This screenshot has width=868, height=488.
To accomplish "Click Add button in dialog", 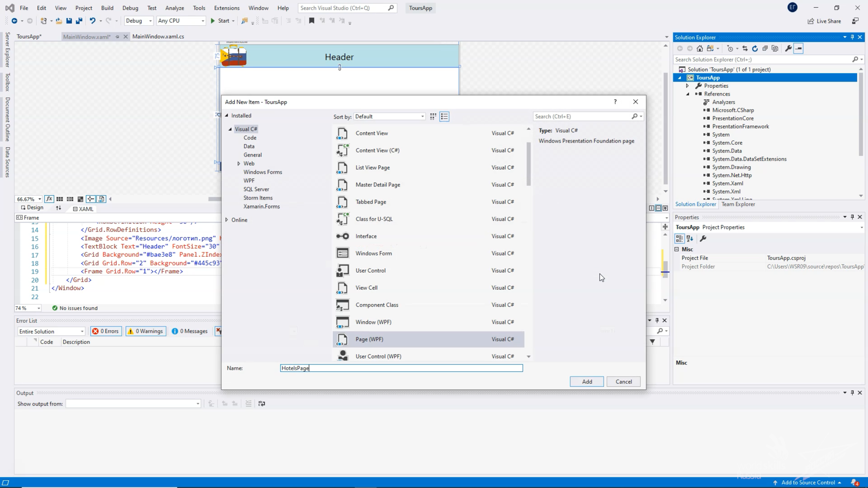I will 587,382.
